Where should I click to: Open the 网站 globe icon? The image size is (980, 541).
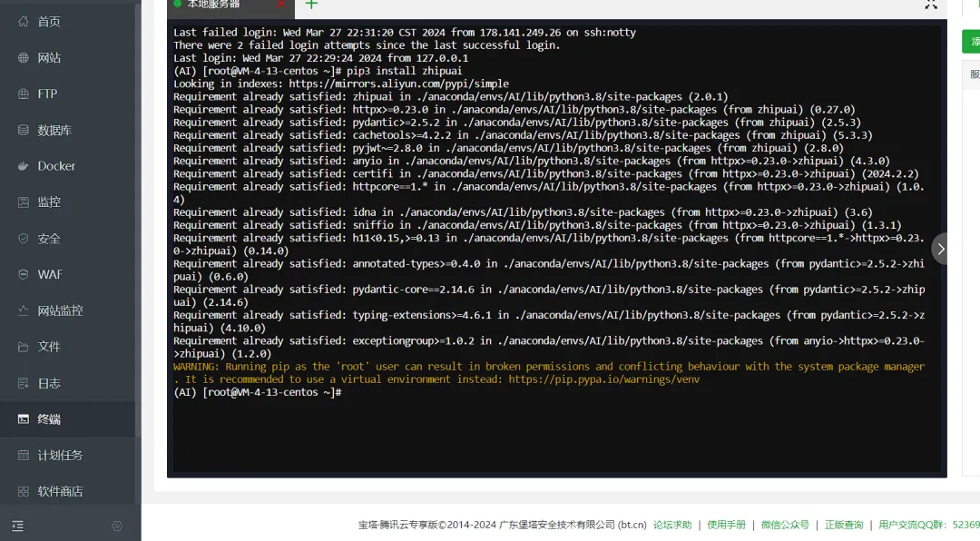[x=23, y=57]
